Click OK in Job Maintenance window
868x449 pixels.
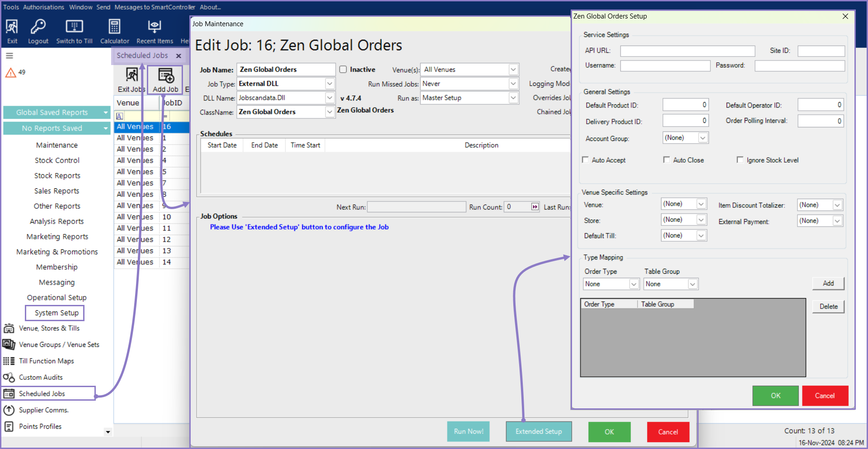coord(609,432)
